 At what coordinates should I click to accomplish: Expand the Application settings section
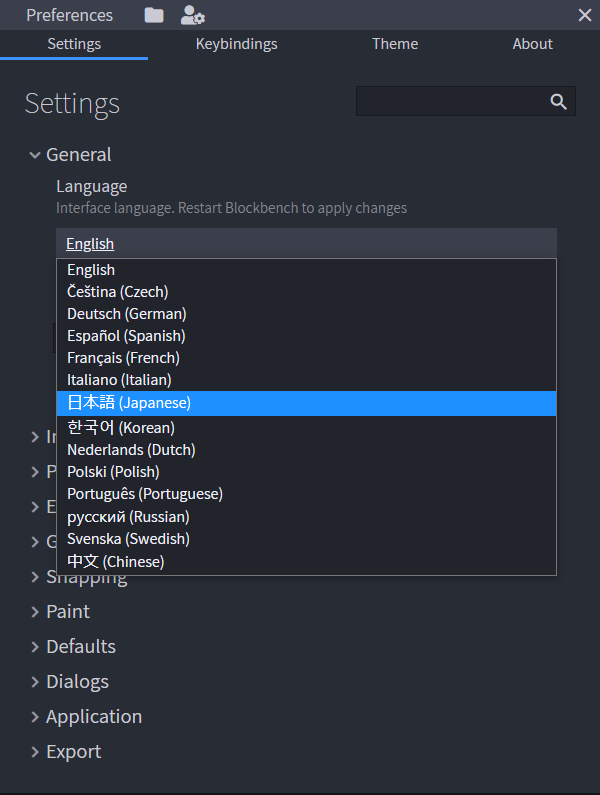pyautogui.click(x=93, y=716)
